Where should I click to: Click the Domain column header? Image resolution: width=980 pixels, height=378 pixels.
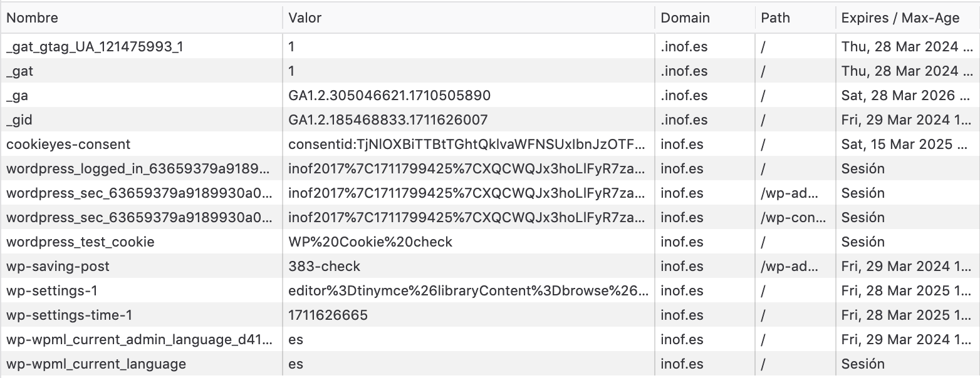685,18
